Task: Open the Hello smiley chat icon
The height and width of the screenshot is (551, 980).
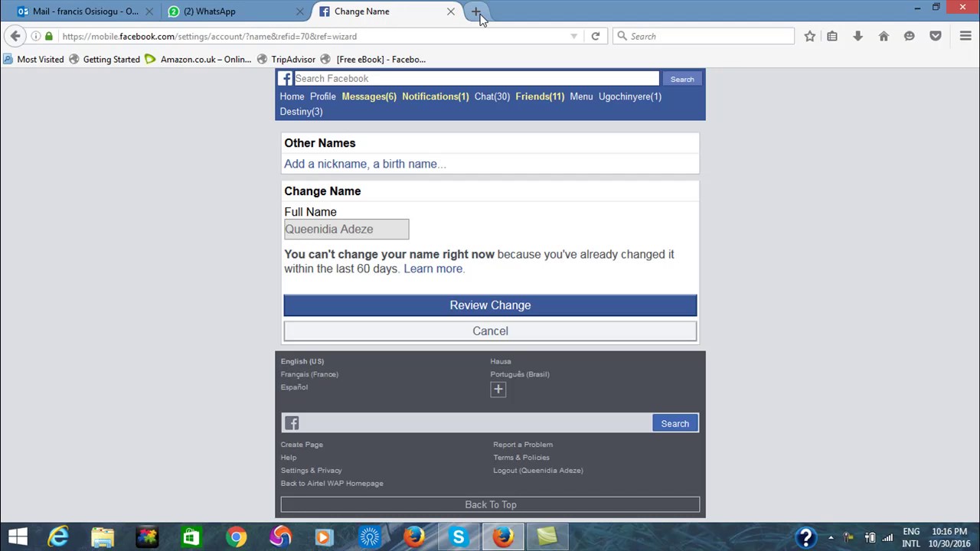Action: click(x=910, y=36)
